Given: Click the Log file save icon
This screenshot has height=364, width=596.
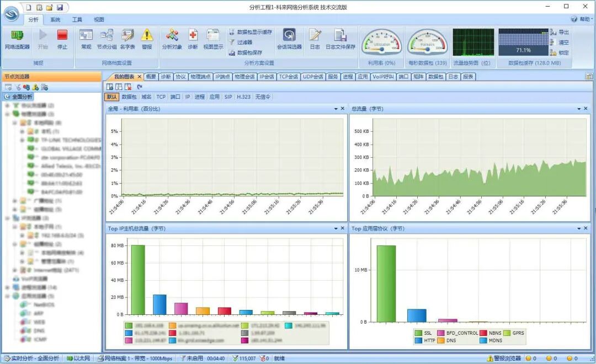Looking at the screenshot, I should pos(340,35).
